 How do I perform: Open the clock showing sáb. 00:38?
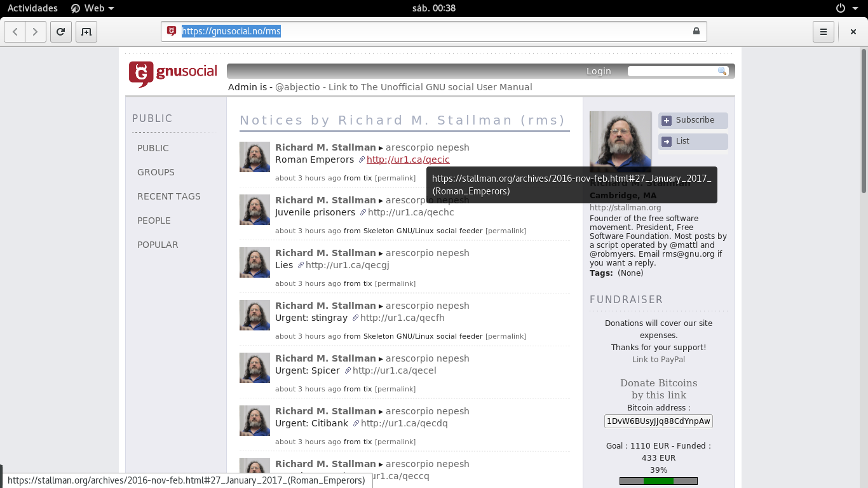pos(433,8)
